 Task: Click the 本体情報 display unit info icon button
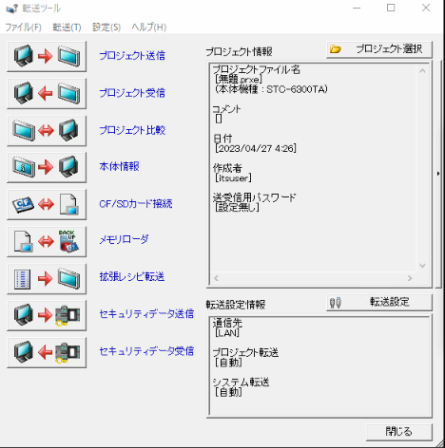tap(47, 167)
